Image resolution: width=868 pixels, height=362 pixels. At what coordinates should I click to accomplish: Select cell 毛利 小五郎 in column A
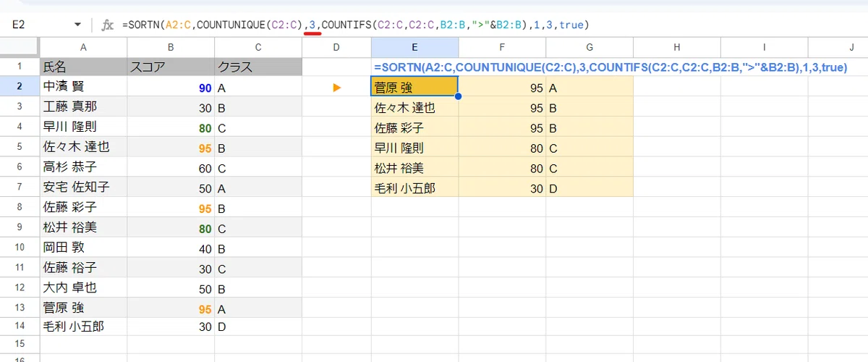[x=83, y=327]
